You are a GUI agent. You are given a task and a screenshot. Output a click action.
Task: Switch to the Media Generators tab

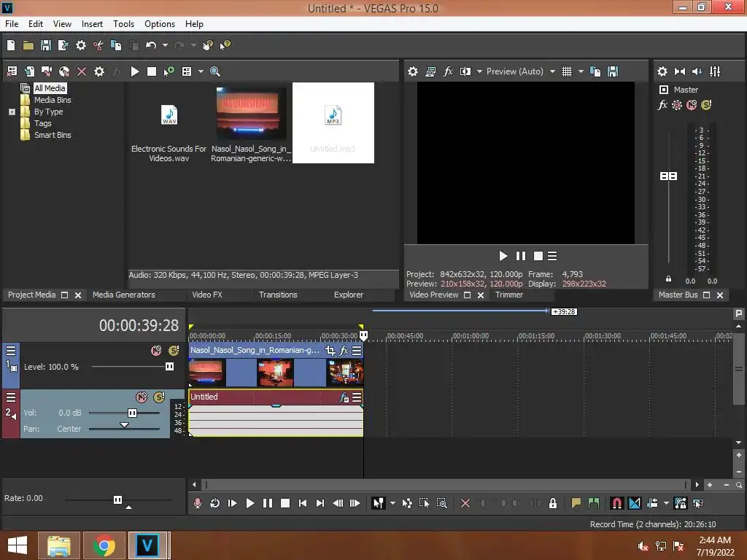123,295
